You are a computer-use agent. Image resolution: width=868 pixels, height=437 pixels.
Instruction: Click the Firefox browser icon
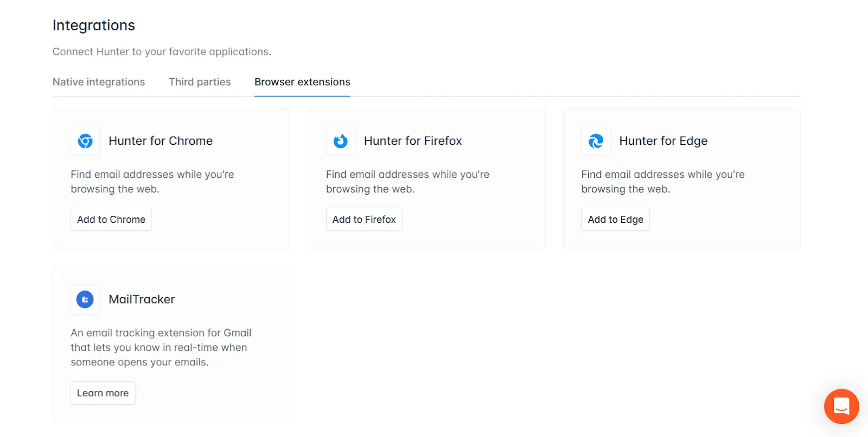tap(340, 141)
